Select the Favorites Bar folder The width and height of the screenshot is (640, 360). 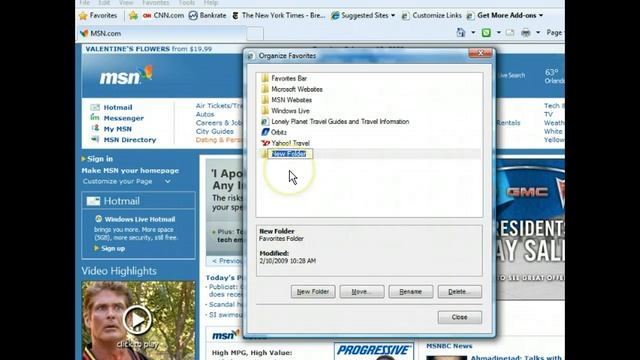point(289,78)
